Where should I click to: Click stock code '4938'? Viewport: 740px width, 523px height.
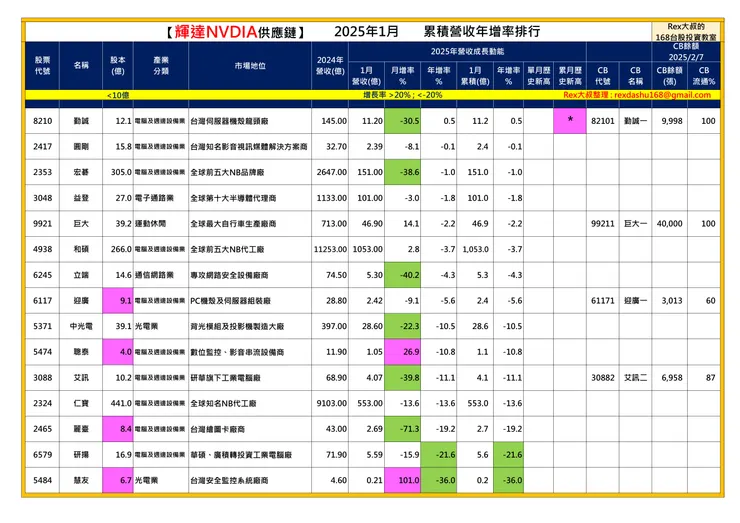click(x=42, y=249)
